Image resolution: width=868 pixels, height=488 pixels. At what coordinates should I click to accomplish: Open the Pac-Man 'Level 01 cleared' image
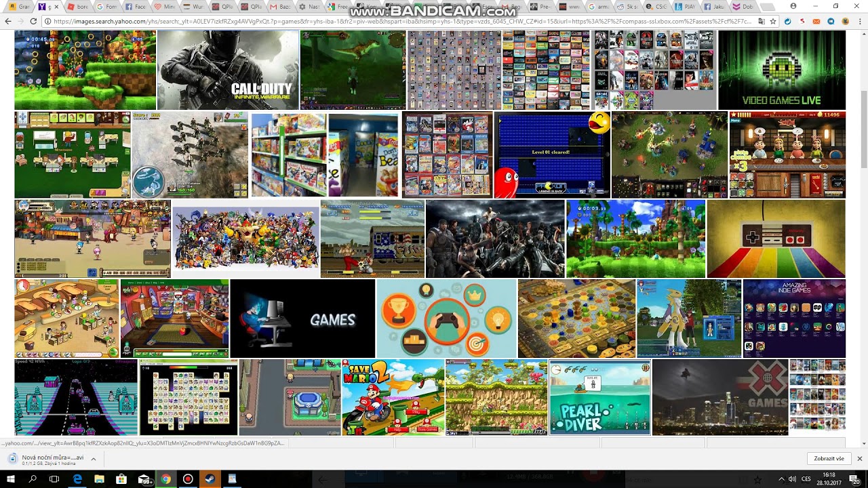(552, 155)
